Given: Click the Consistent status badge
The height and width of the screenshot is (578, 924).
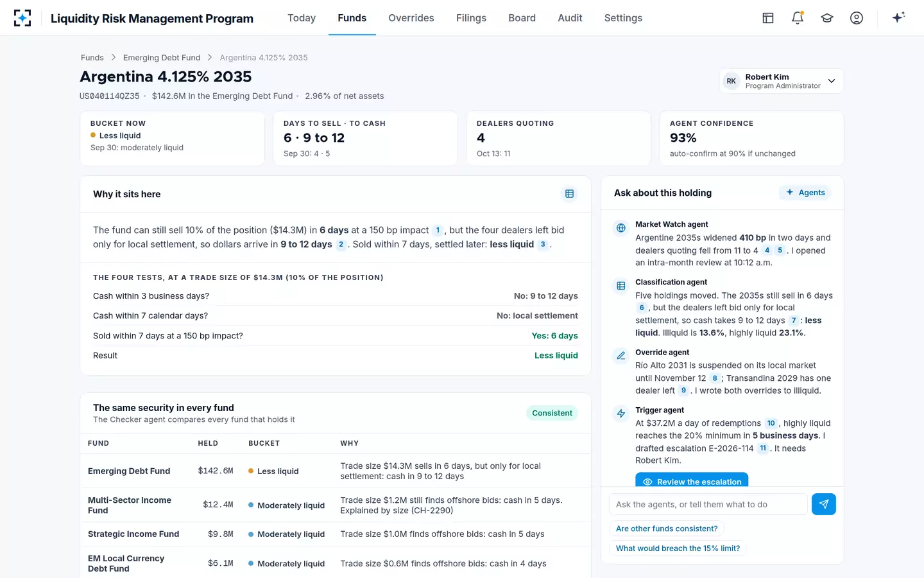Looking at the screenshot, I should click(552, 413).
